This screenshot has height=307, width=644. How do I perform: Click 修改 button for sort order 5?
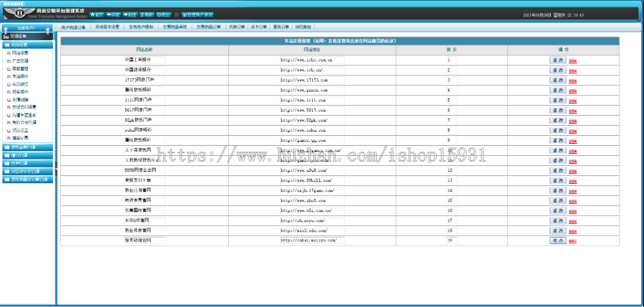(x=557, y=100)
